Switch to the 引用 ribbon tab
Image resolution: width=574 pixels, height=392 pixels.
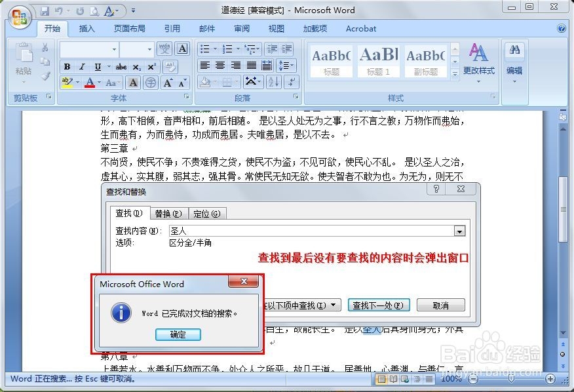point(172,29)
